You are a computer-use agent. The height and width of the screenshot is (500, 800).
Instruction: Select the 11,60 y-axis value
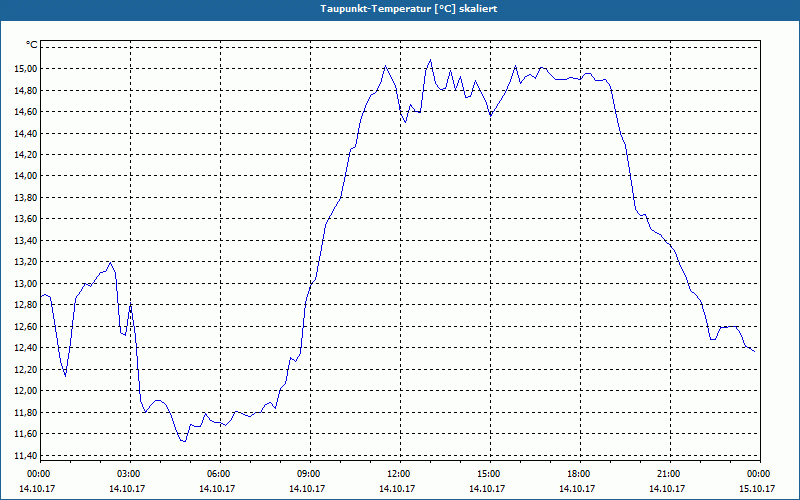(x=26, y=434)
